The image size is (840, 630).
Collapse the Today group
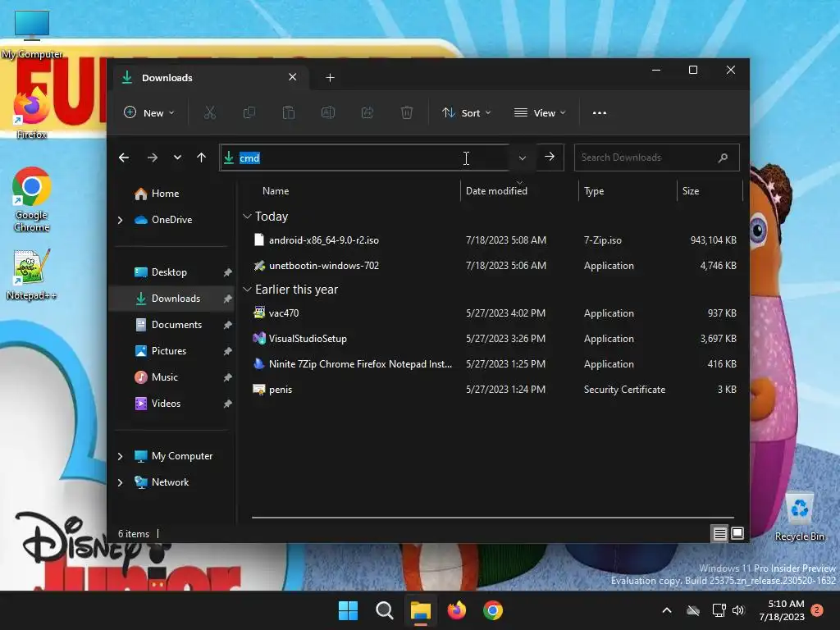point(247,217)
